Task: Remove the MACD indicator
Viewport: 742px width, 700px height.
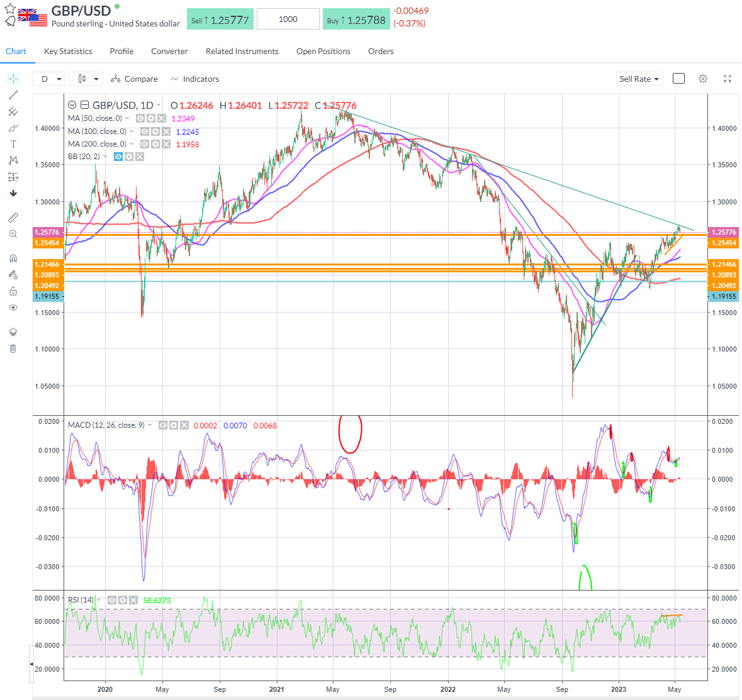Action: point(184,425)
